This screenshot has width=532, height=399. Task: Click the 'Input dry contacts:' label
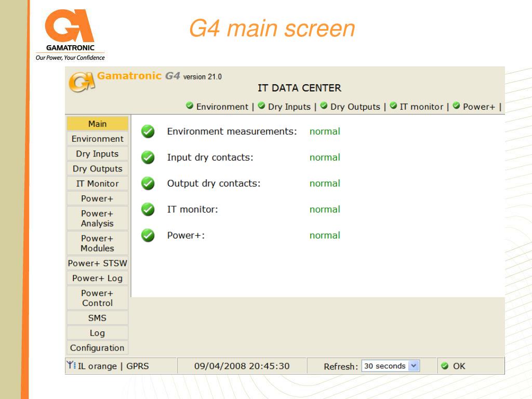[210, 157]
